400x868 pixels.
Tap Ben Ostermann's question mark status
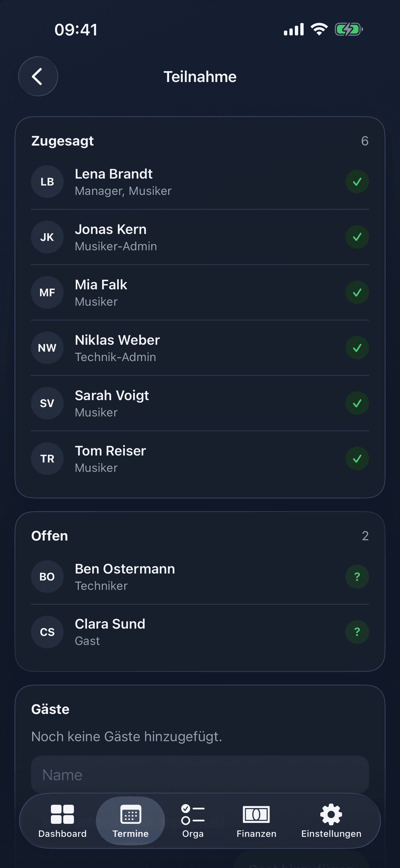pos(357,577)
